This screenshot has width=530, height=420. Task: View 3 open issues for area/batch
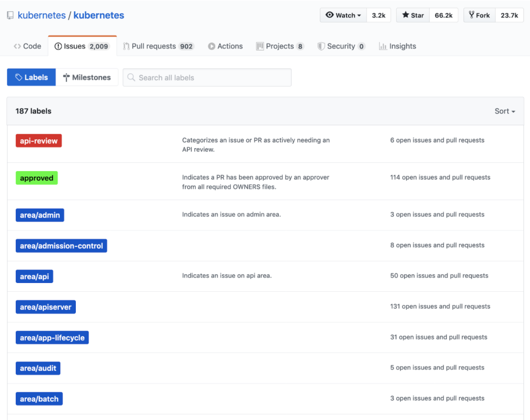(x=437, y=398)
